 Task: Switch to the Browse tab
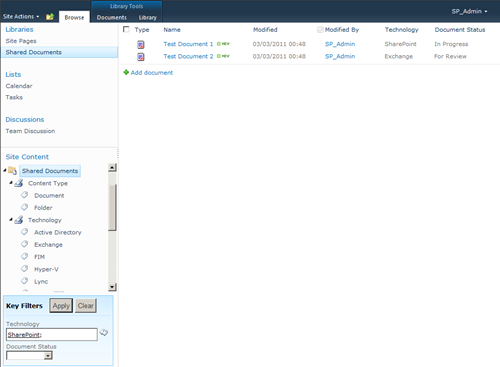[74, 17]
